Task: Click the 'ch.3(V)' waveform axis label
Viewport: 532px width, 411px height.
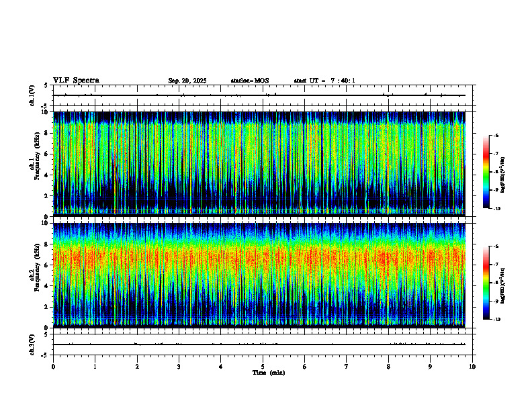Action: point(32,345)
